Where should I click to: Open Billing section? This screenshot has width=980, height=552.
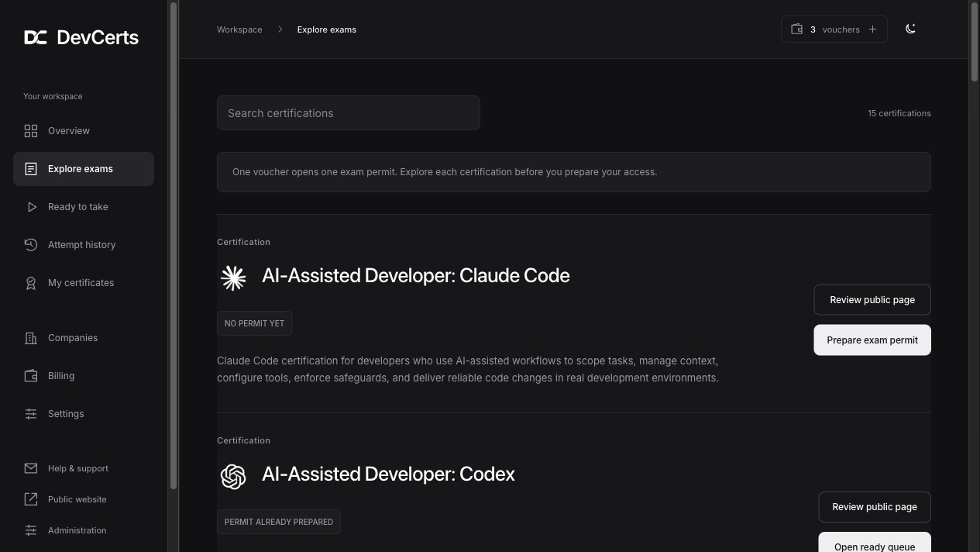point(84,376)
